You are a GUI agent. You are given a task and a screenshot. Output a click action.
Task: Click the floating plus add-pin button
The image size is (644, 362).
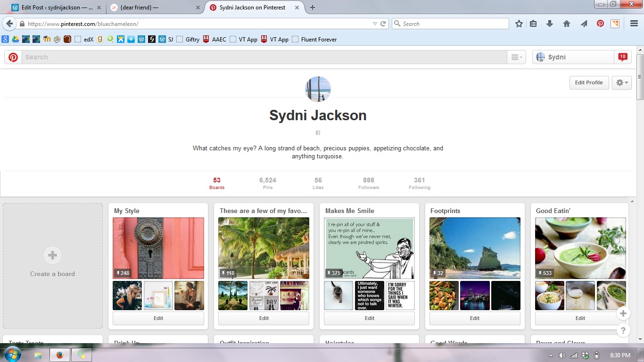623,313
